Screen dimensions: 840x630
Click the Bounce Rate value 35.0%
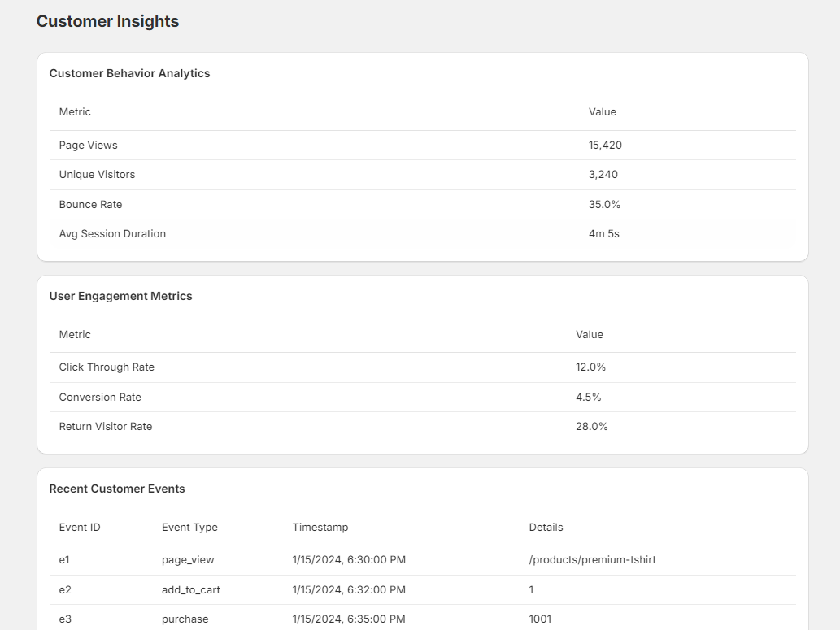[604, 204]
